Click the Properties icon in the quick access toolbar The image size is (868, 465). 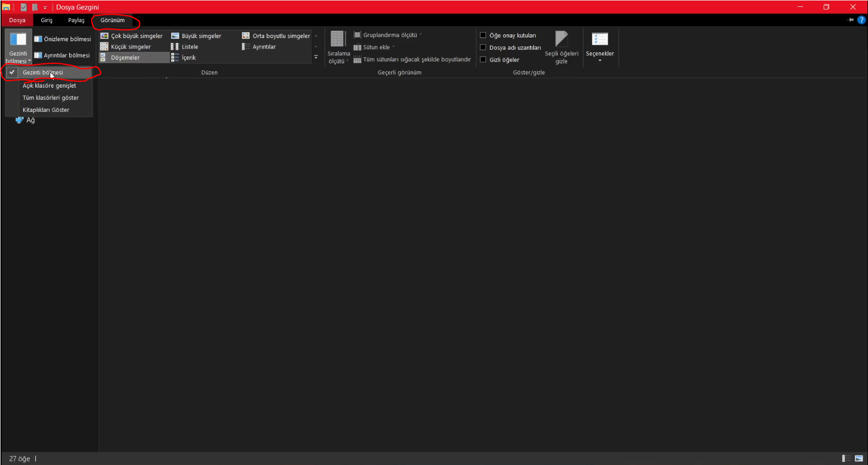point(23,7)
